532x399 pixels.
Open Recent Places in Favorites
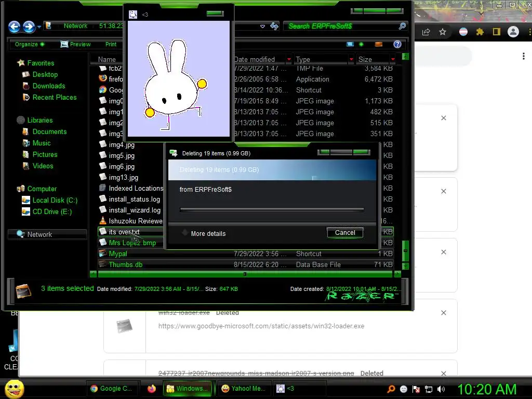pyautogui.click(x=54, y=97)
